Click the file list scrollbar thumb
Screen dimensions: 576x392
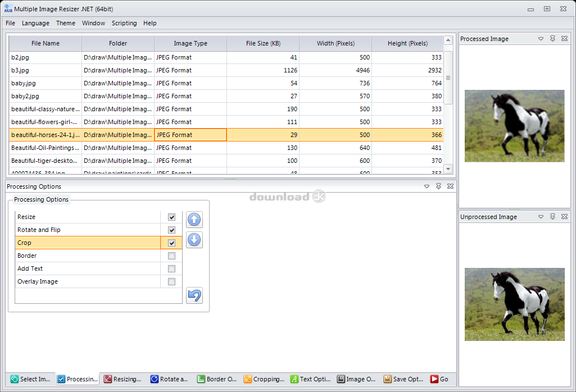coord(448,78)
